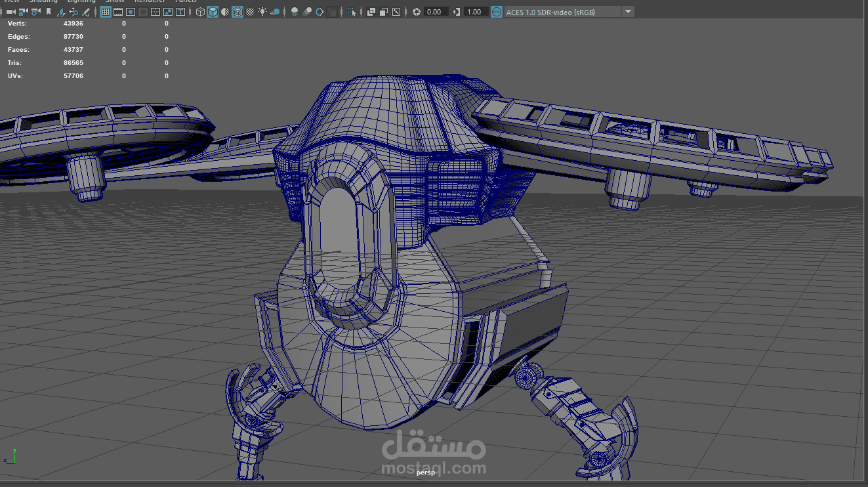Click the persp camera name label
This screenshot has height=487, width=868.
click(x=426, y=473)
